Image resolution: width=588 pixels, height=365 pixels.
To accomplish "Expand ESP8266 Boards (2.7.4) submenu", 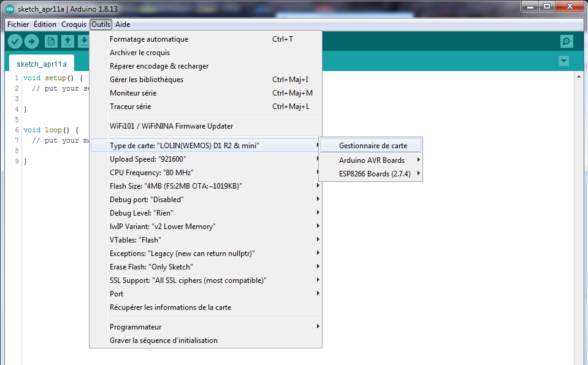I will [371, 173].
